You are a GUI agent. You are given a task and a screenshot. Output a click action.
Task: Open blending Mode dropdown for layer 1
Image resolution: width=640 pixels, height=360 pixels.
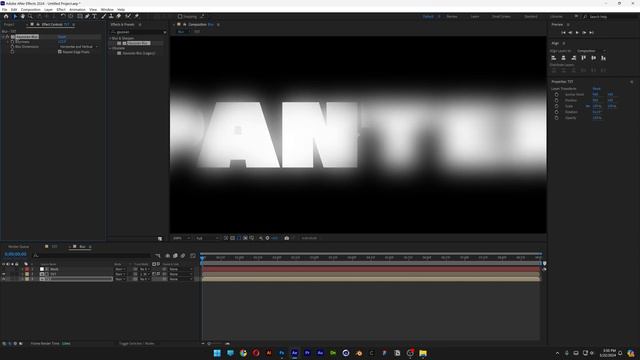pyautogui.click(x=120, y=269)
